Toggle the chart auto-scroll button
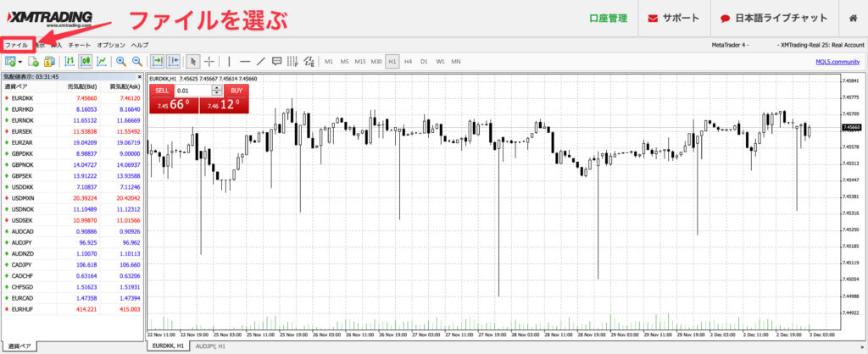The image size is (868, 354). pyautogui.click(x=157, y=61)
